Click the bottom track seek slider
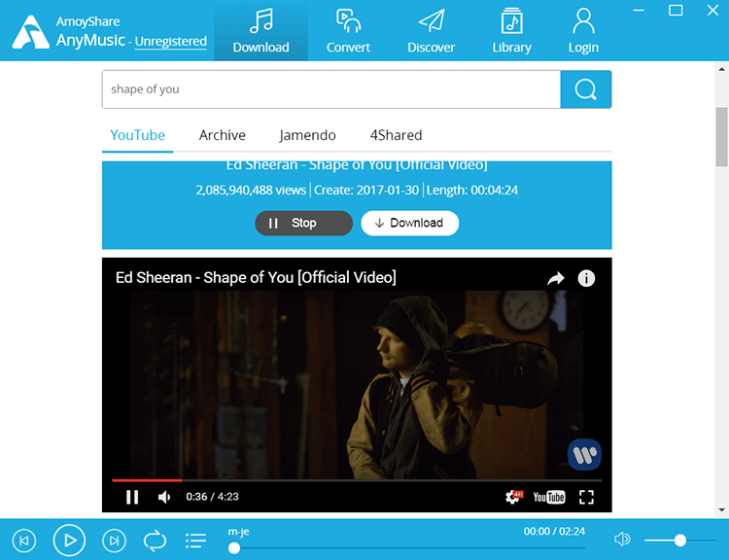This screenshot has height=560, width=729. (407, 548)
